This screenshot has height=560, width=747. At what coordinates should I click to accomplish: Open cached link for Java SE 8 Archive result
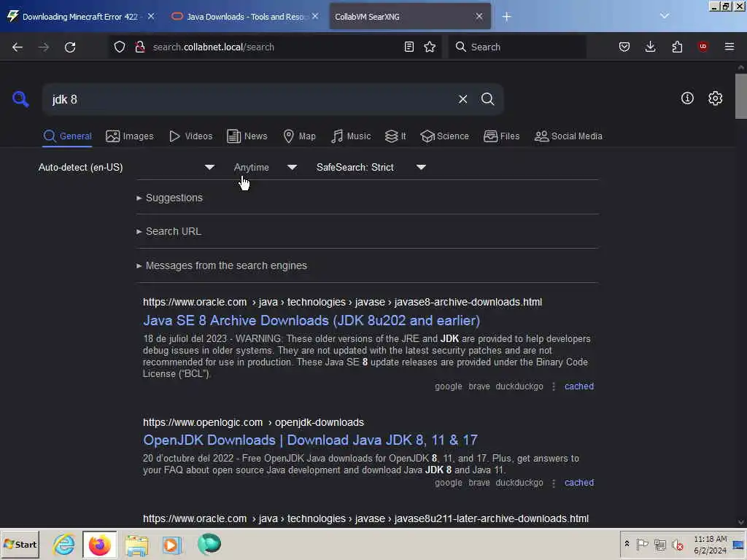[x=578, y=386]
